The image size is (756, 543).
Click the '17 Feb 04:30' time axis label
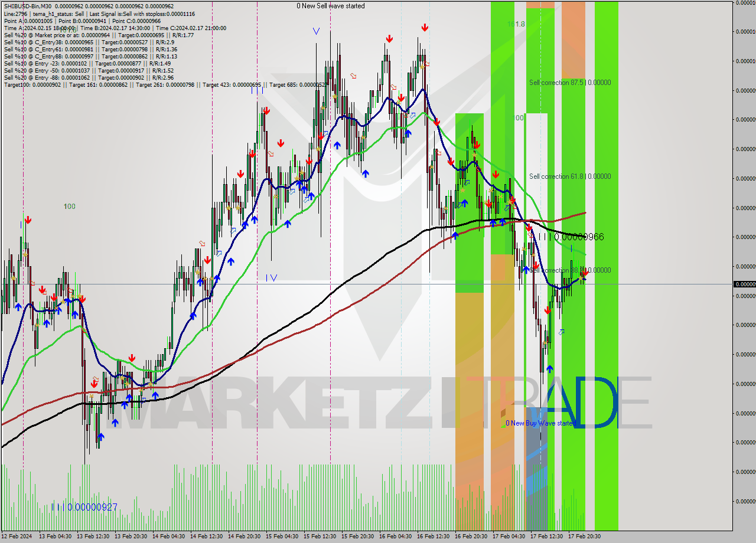[x=509, y=537]
